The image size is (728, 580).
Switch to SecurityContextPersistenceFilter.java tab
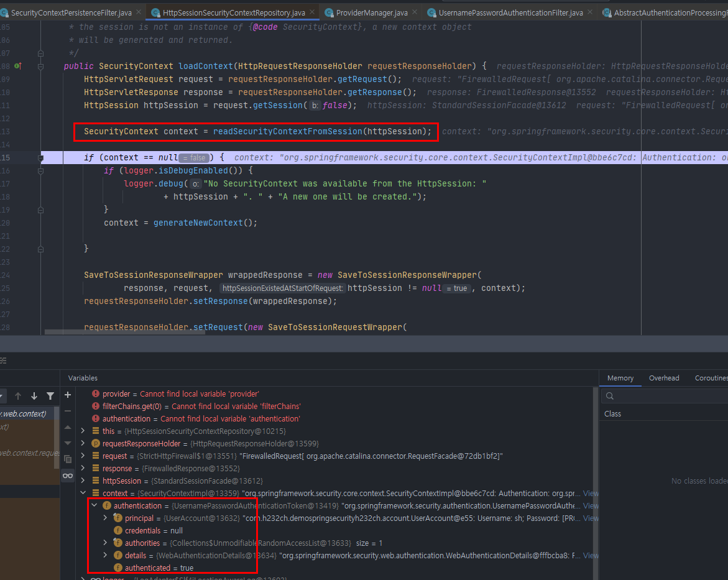71,12
